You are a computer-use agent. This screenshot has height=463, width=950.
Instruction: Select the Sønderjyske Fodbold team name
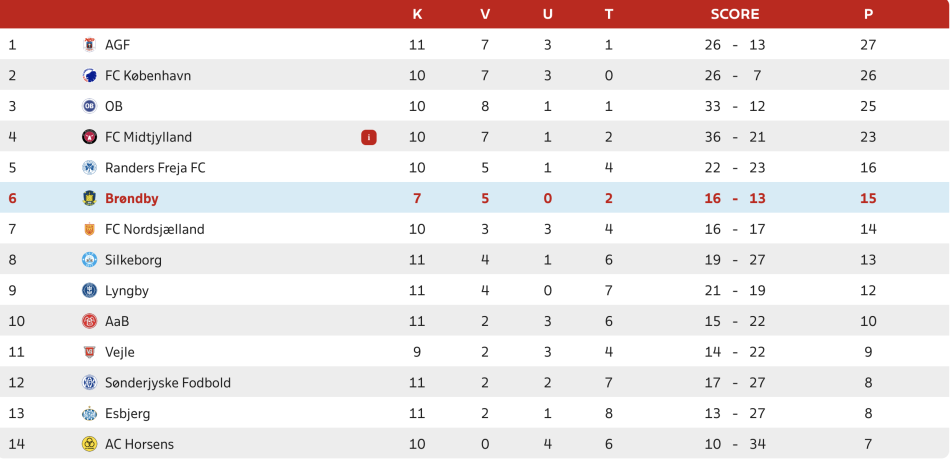167,383
